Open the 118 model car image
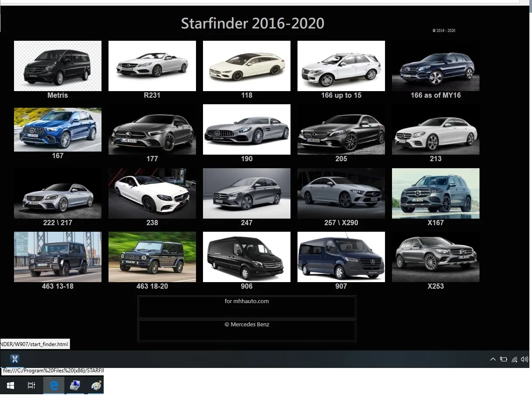 point(247,66)
